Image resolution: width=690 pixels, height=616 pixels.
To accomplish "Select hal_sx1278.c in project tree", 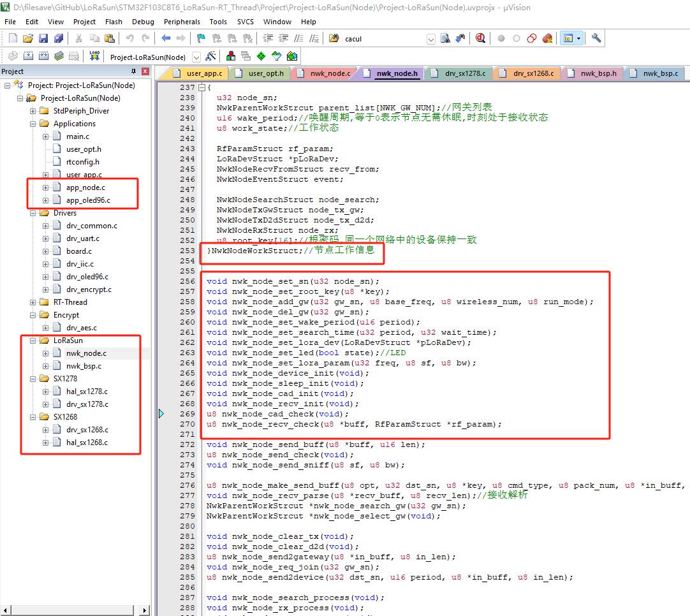I will click(87, 392).
